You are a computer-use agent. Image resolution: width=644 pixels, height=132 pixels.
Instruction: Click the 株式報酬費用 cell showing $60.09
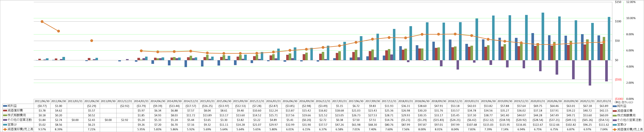point(604,115)
